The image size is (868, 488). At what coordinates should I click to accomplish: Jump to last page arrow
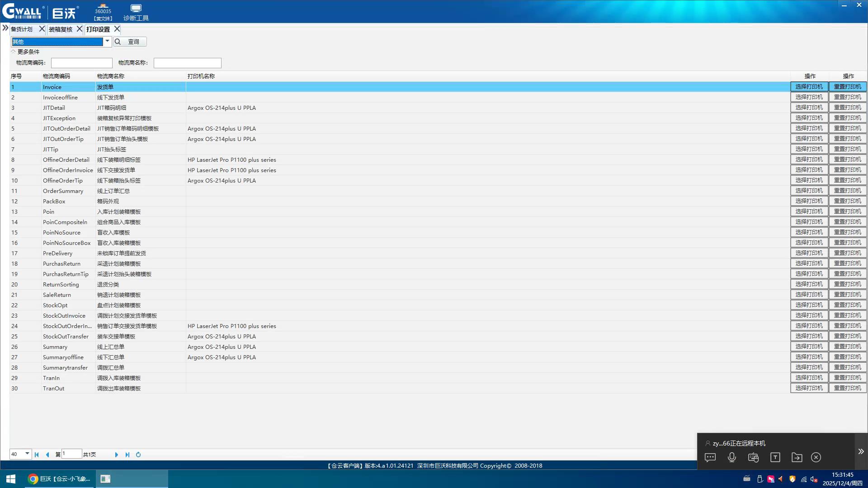127,455
